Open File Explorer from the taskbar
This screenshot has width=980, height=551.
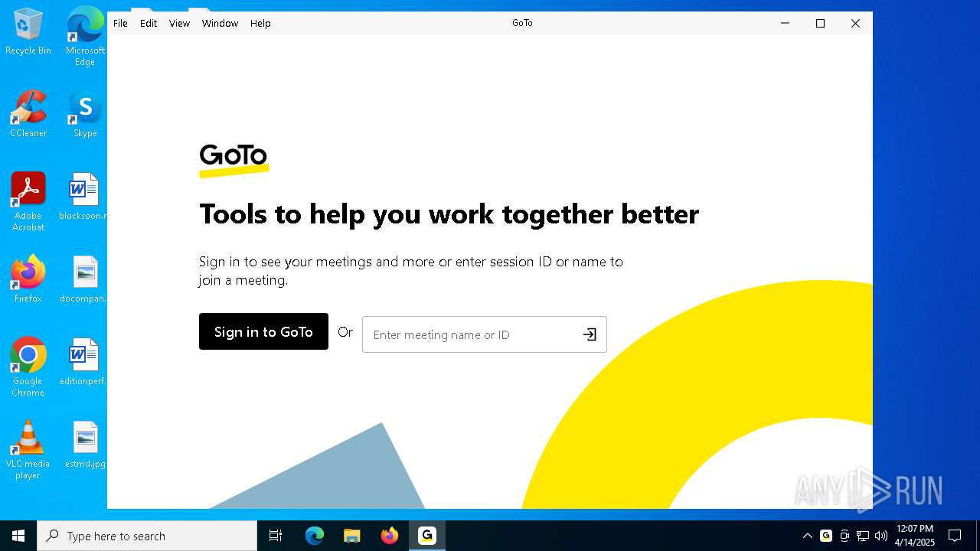(x=351, y=536)
